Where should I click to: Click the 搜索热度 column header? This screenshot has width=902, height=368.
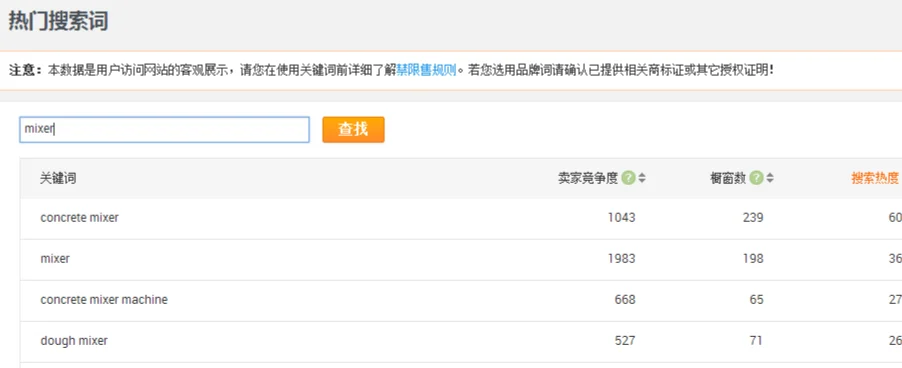click(x=875, y=178)
